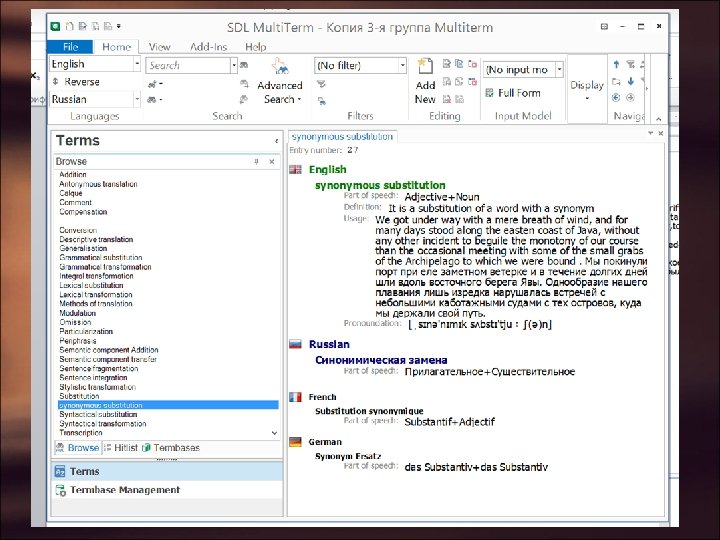Screen dimensions: 720x540
Task: Open the Quick Access Toolbar customize arrow
Action: (x=119, y=26)
